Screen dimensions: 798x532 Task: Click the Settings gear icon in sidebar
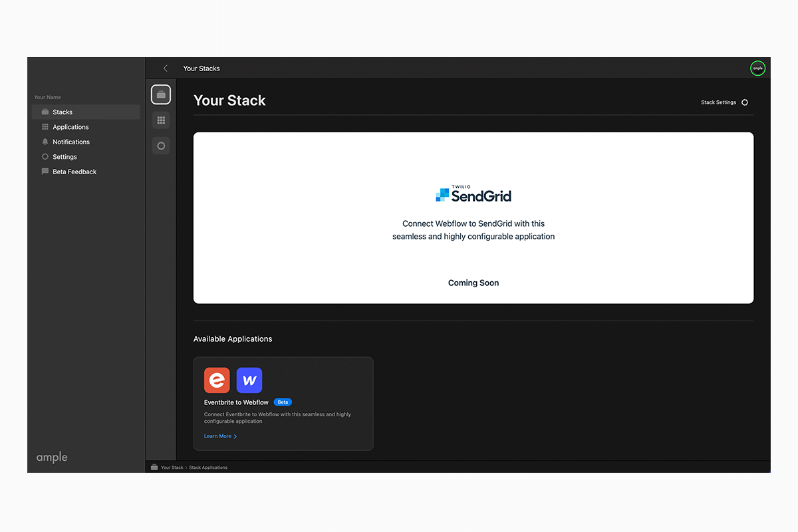45,157
